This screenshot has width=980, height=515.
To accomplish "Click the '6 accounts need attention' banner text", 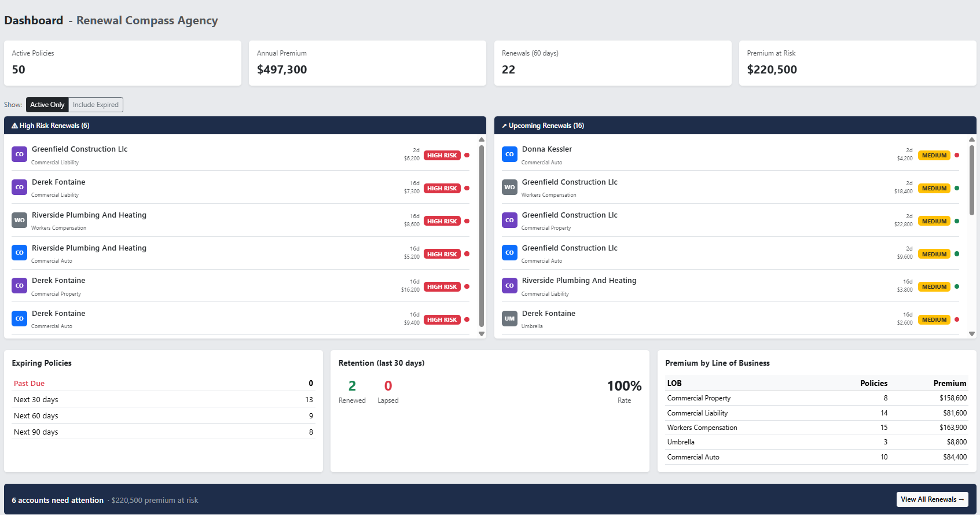I will (58, 501).
